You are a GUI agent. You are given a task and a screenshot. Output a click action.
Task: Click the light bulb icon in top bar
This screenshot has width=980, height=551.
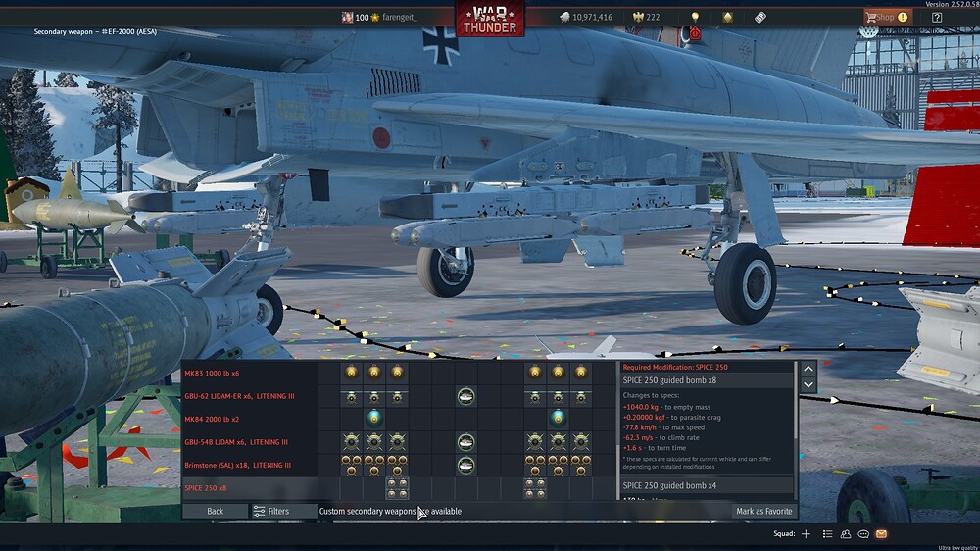695,17
